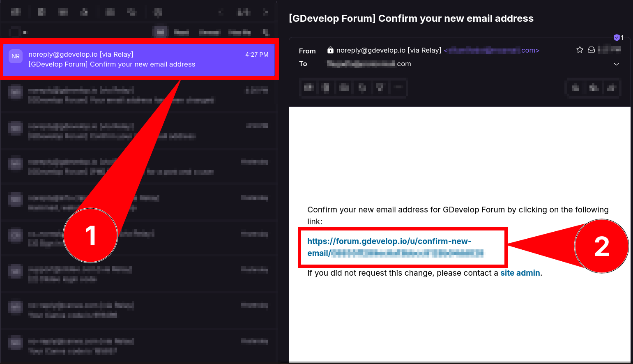Open the 4:27 PM noreply@gdevelop.io message

tap(139, 60)
